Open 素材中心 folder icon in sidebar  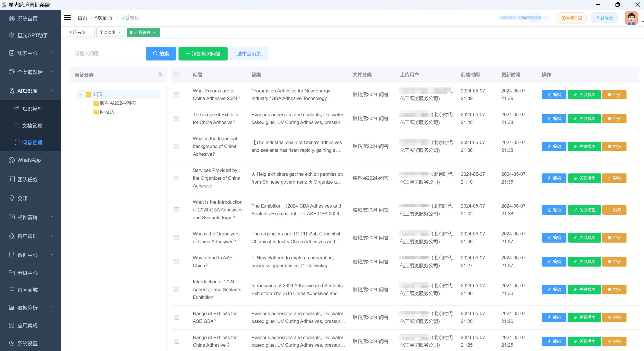pyautogui.click(x=11, y=273)
